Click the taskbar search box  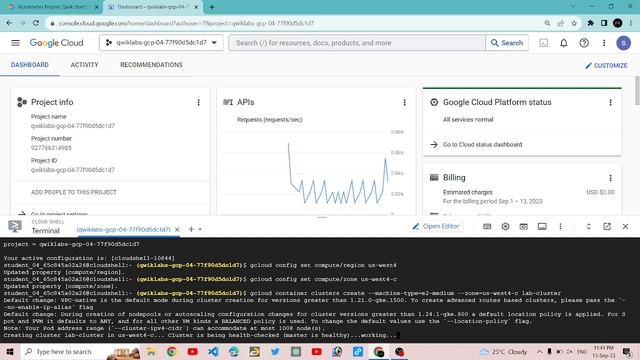pos(81,351)
